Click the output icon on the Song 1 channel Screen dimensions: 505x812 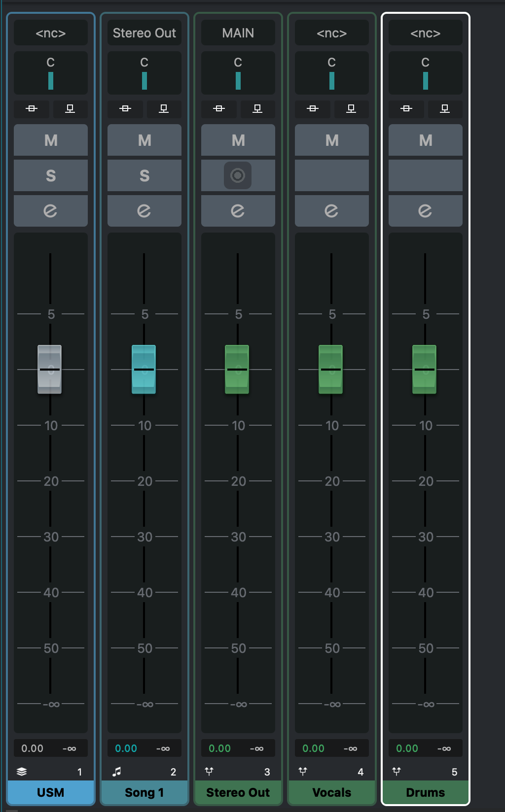click(x=164, y=108)
